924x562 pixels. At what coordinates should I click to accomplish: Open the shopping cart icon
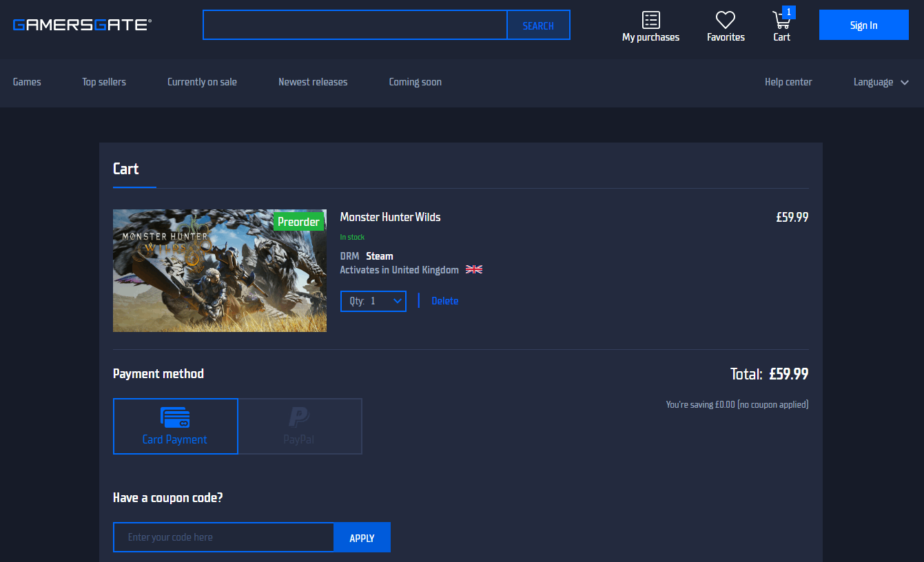point(781,20)
